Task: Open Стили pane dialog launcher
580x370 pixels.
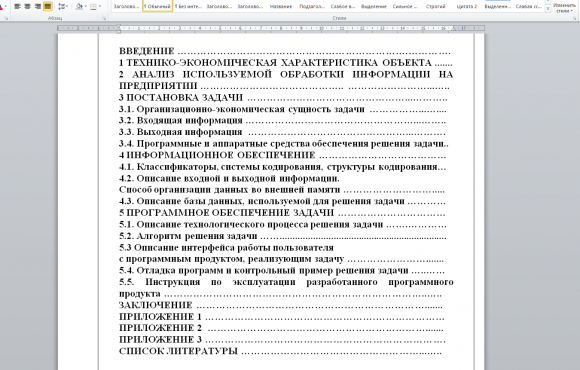Action: click(574, 18)
